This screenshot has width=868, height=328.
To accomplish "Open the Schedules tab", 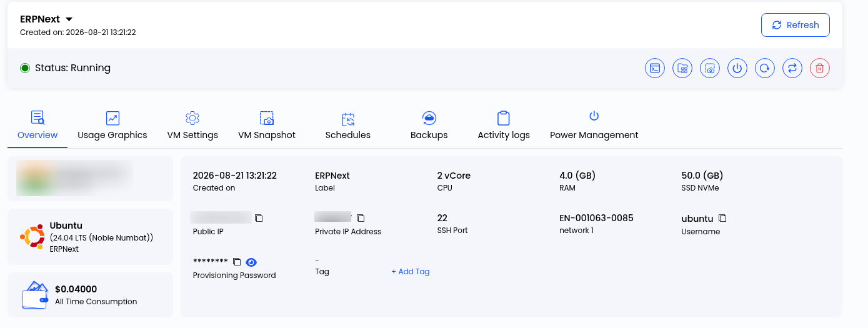I will [x=348, y=126].
